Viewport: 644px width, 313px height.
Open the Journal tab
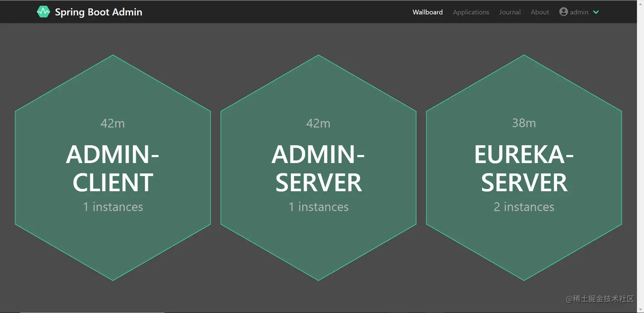510,12
